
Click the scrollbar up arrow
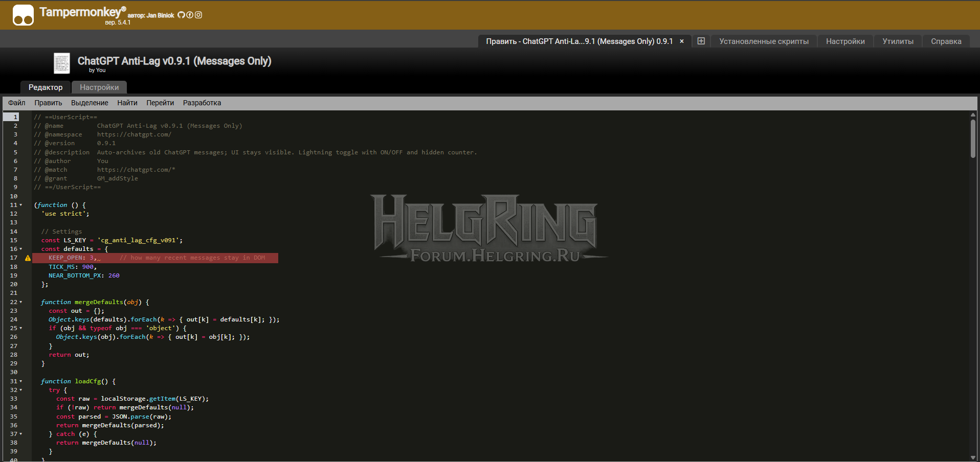click(973, 115)
